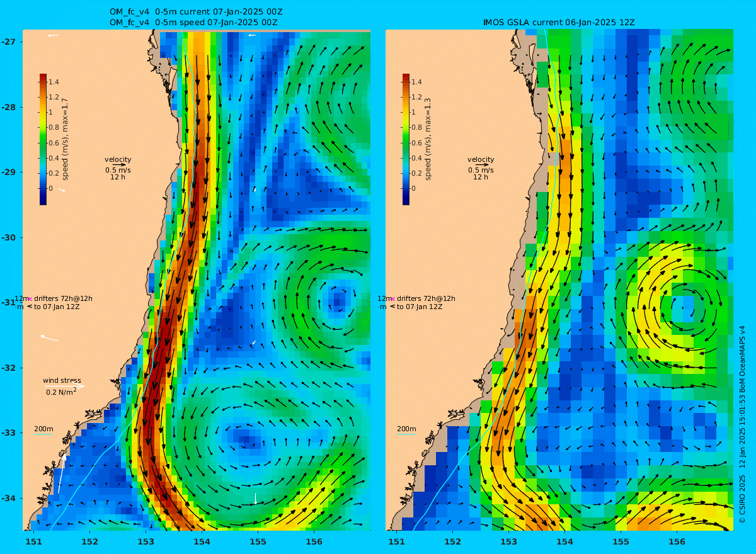Click the '200m' label in the IMOS GSLA map
Image resolution: width=756 pixels, height=554 pixels.
click(406, 429)
